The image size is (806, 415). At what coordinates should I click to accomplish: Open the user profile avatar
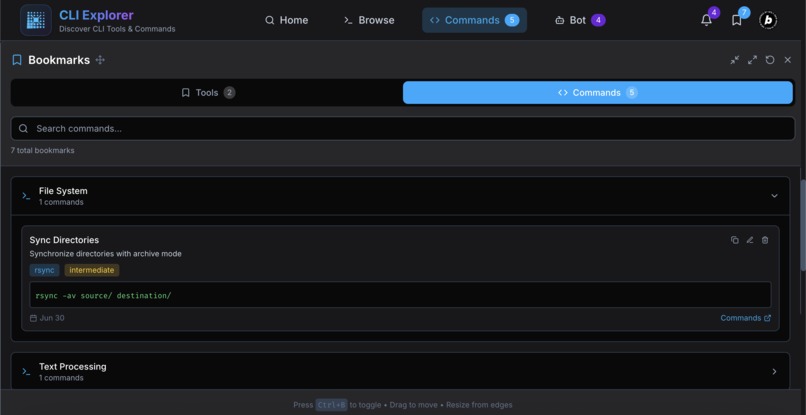click(x=768, y=20)
